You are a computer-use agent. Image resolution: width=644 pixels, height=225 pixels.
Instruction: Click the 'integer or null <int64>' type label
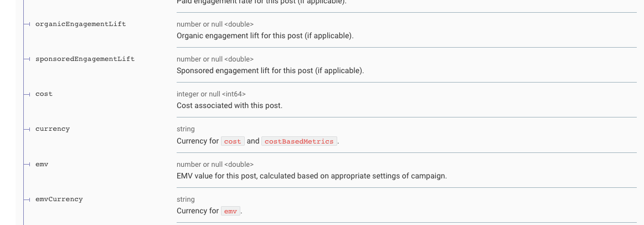tap(211, 94)
